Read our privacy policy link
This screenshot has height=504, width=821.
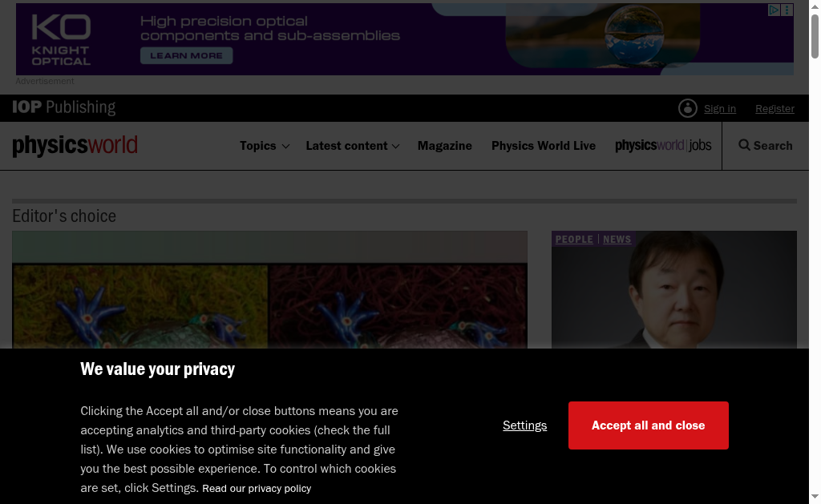pyautogui.click(x=256, y=488)
